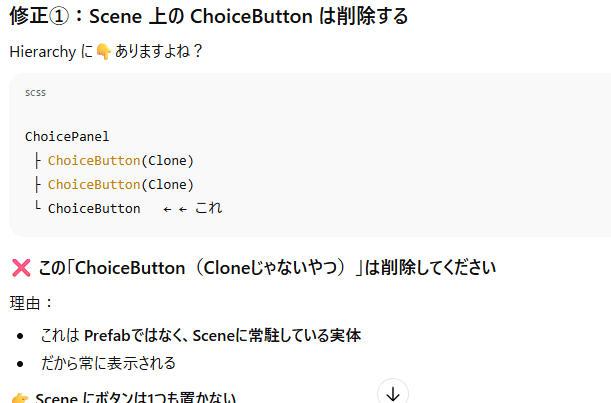Click the 理由： label
The height and width of the screenshot is (403, 611).
(32, 302)
